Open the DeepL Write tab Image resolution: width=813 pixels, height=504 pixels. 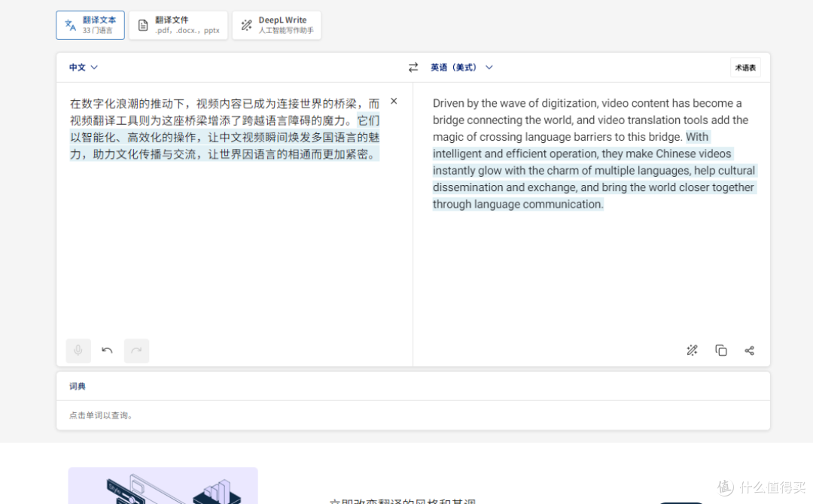pos(277,25)
